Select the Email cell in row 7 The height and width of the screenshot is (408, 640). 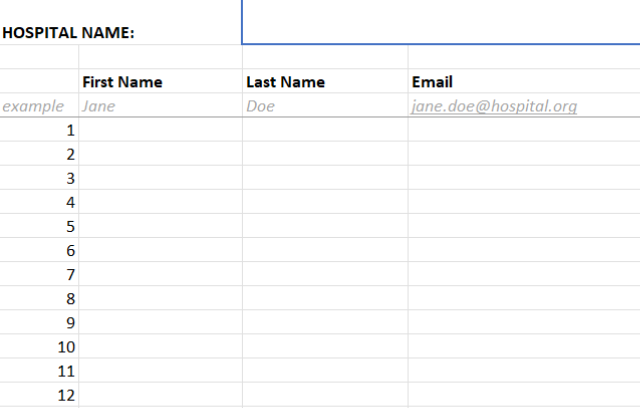tap(524, 274)
